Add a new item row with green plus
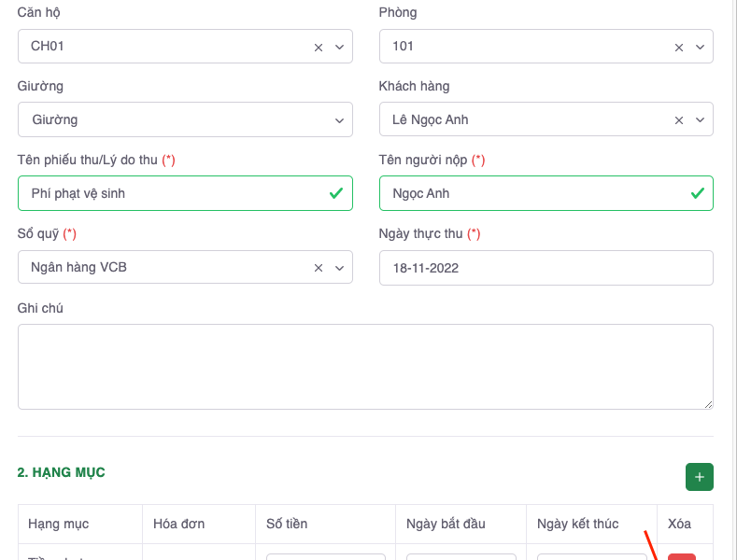 699,477
